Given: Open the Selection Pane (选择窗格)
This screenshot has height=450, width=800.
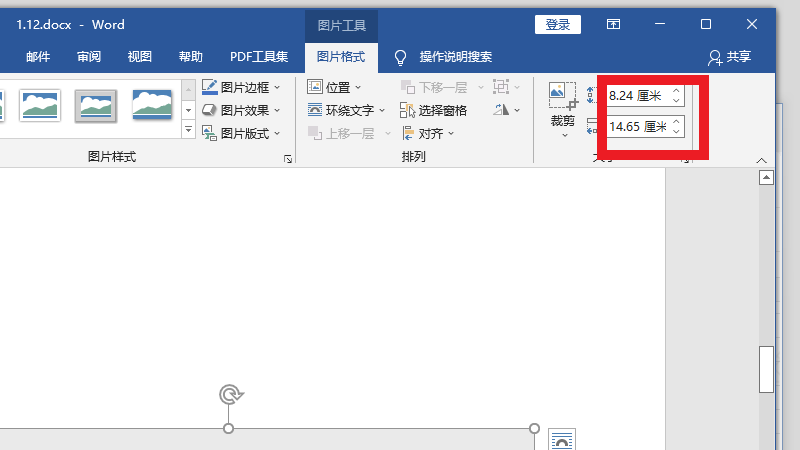Looking at the screenshot, I should [433, 110].
